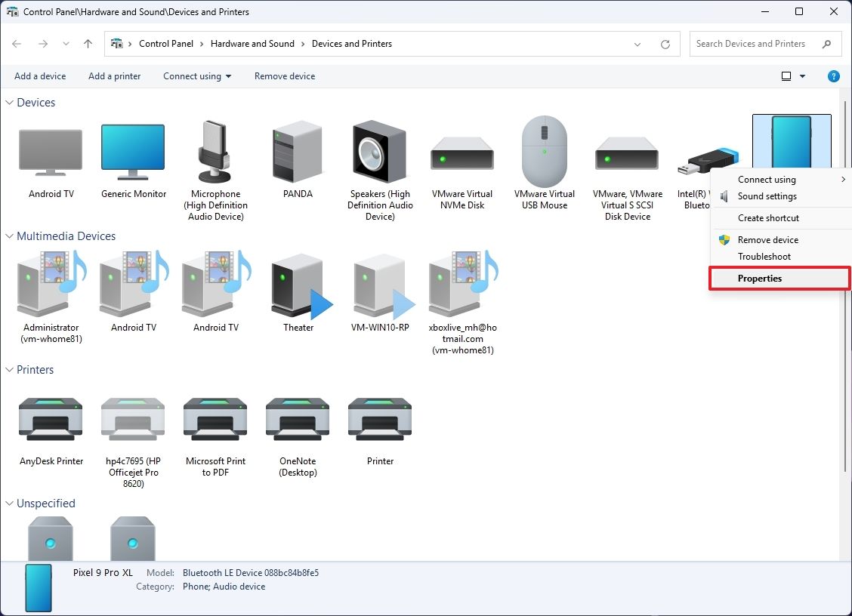Open the help icon on toolbar
Image resolution: width=852 pixels, height=616 pixels.
[x=833, y=75]
